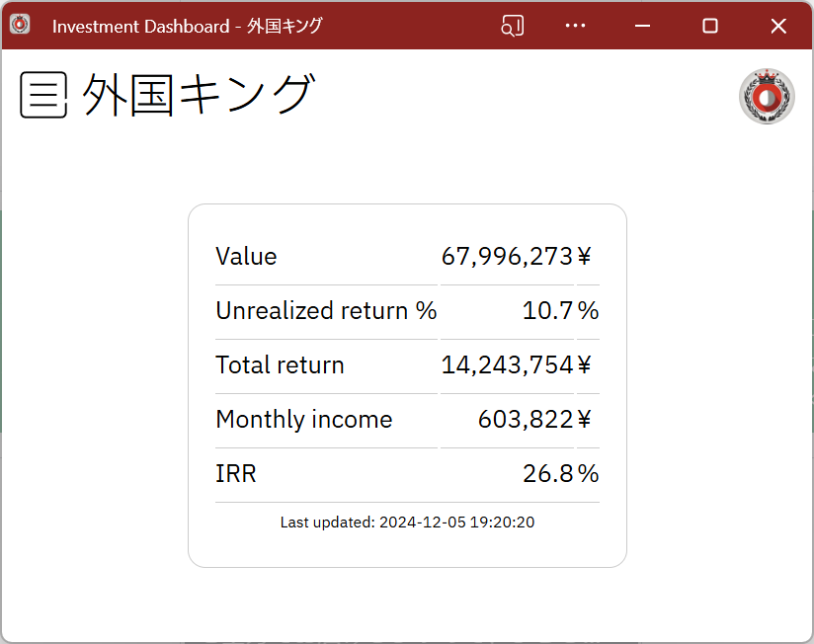Screen dimensions: 814x644
Task: Click the 外国キング page heading
Action: coord(198,95)
